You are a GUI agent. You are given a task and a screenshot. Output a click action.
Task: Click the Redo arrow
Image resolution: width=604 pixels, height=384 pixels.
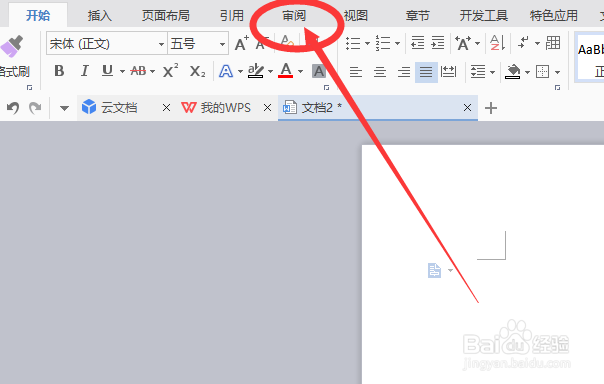point(35,108)
